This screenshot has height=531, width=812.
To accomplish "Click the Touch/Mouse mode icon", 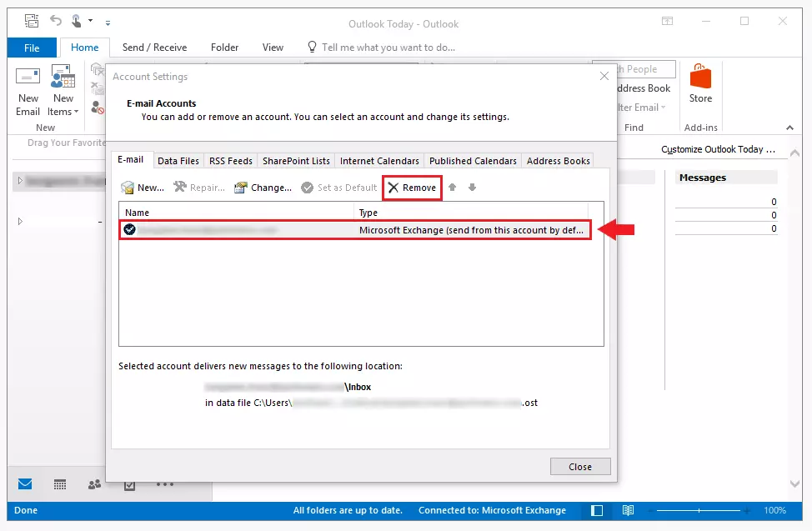I will pyautogui.click(x=76, y=21).
